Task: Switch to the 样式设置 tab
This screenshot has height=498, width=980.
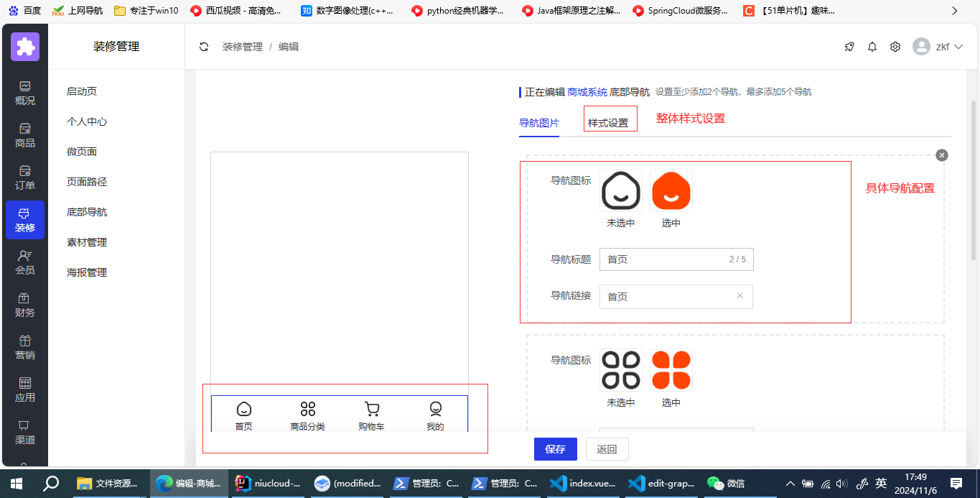Action: [x=608, y=123]
